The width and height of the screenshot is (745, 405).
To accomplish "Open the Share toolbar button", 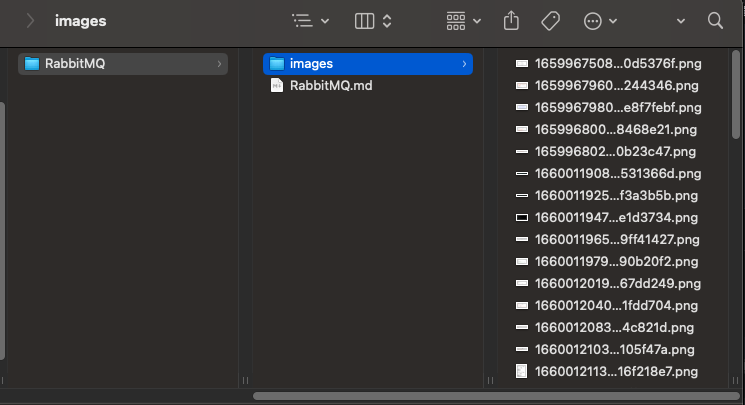I will click(x=512, y=21).
